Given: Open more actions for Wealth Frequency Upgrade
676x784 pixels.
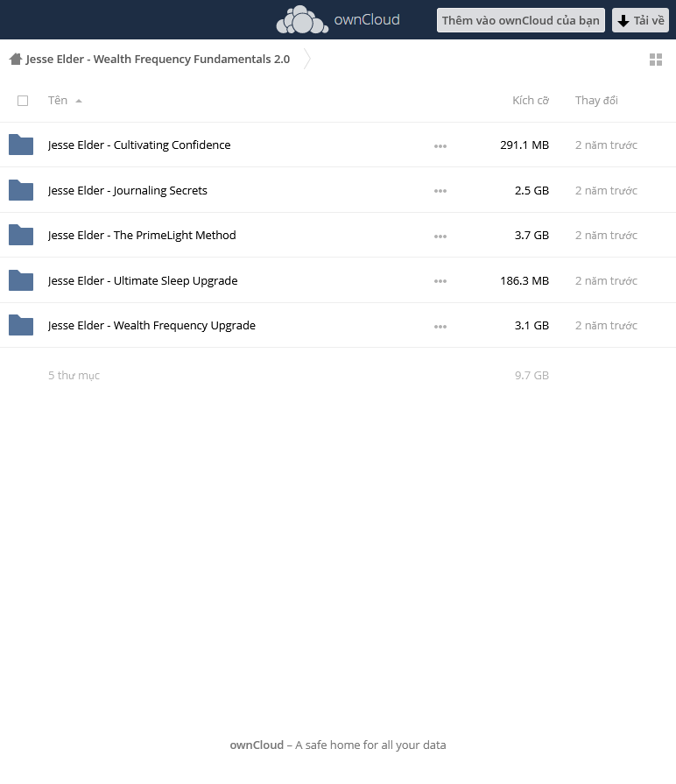Looking at the screenshot, I should pos(440,327).
